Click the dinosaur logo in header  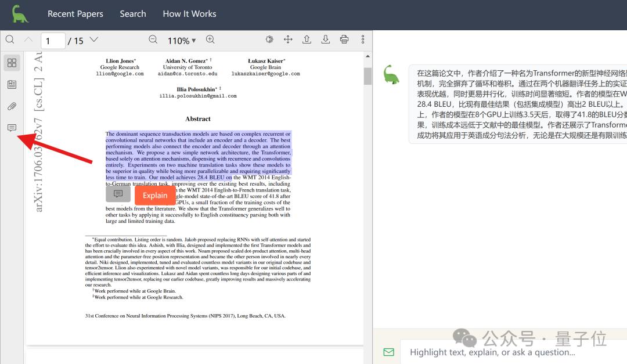[20, 13]
